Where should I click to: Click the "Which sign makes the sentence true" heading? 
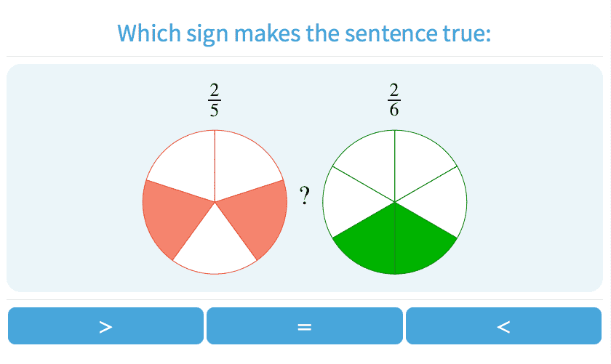[x=304, y=33]
